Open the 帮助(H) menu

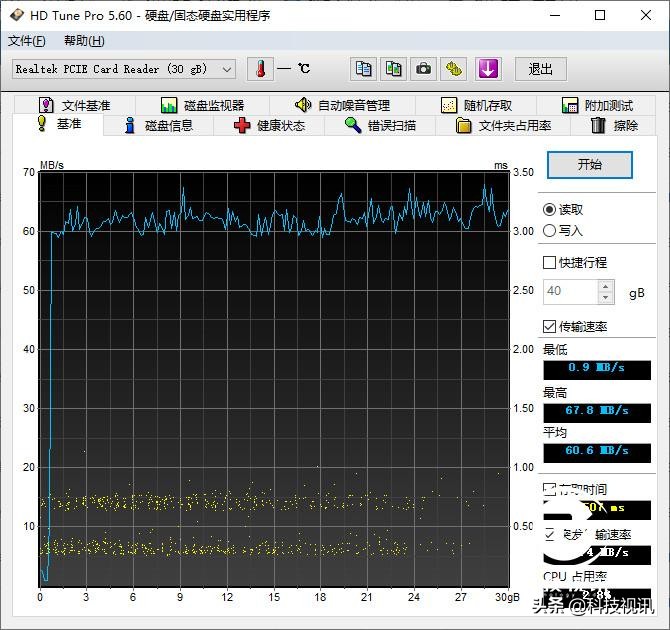tap(84, 41)
